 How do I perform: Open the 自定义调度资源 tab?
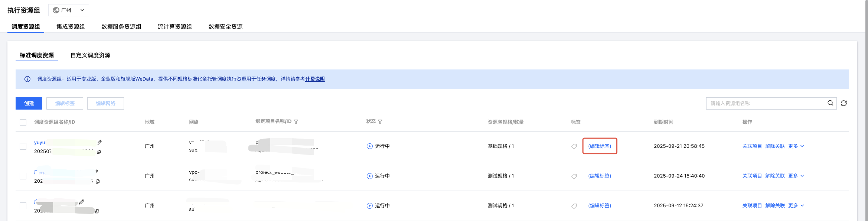click(90, 55)
